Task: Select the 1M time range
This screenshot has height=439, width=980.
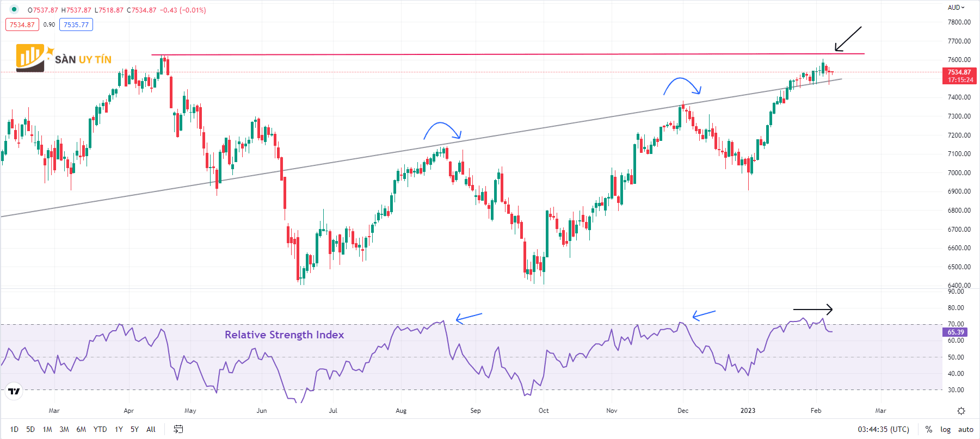Action: pyautogui.click(x=47, y=429)
